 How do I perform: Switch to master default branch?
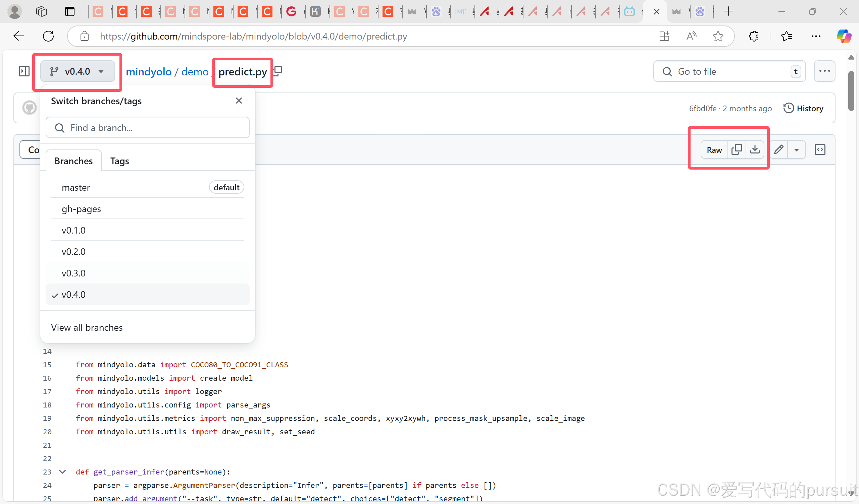point(76,187)
